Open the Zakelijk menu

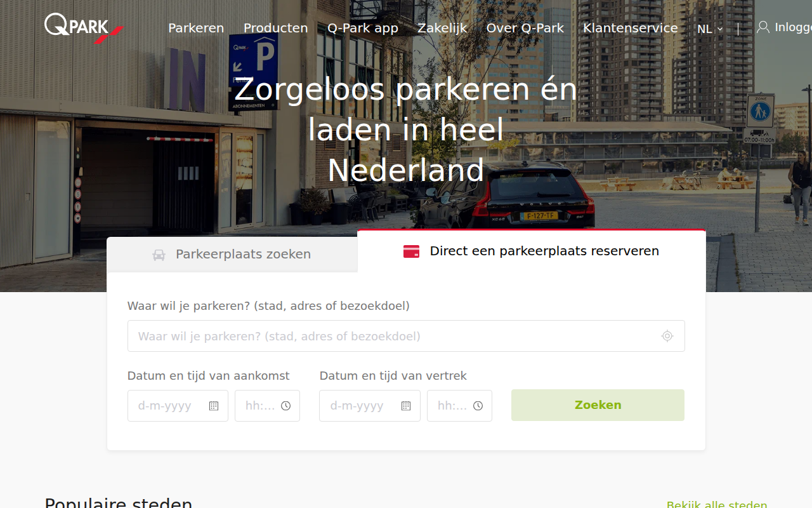click(442, 28)
